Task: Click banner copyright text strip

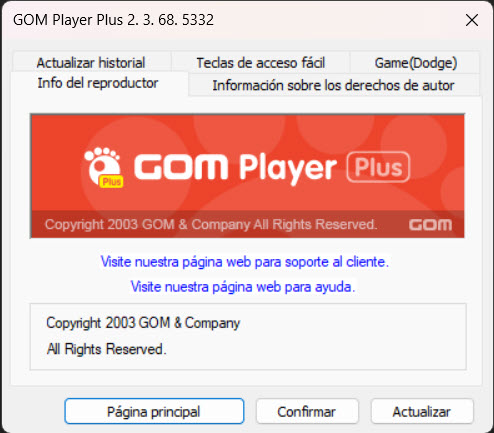Action: [x=211, y=225]
